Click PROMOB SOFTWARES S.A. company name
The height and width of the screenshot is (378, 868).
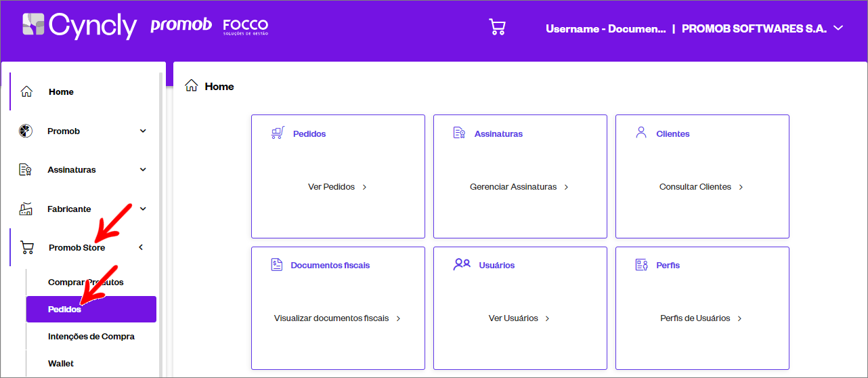tap(754, 29)
